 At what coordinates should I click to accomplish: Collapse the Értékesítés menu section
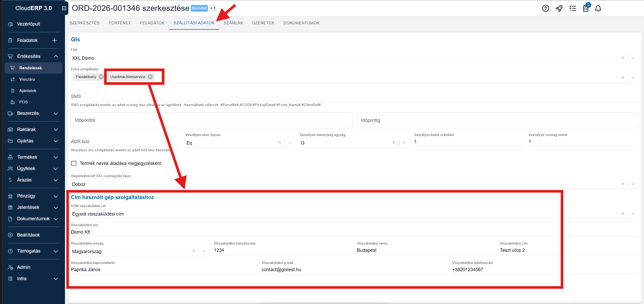click(56, 56)
